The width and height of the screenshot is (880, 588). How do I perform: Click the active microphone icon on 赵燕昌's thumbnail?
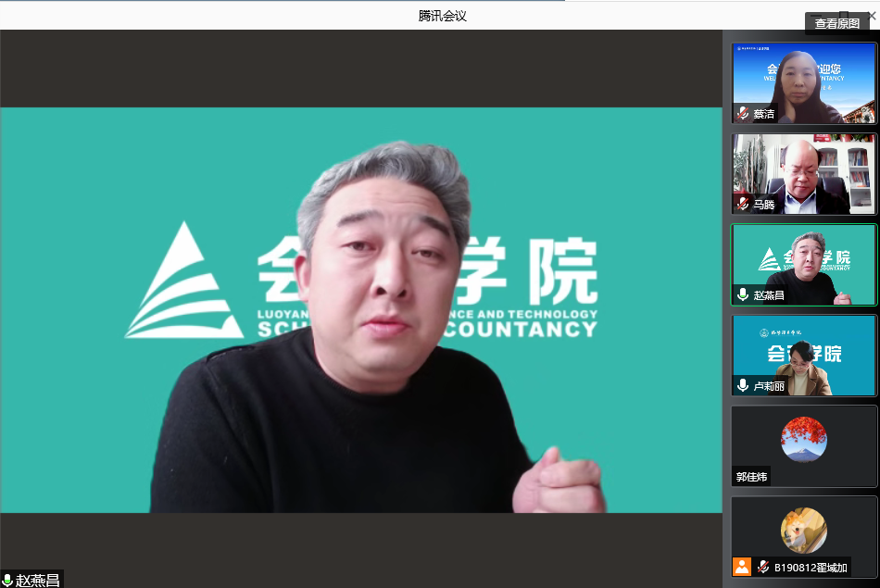coord(743,294)
